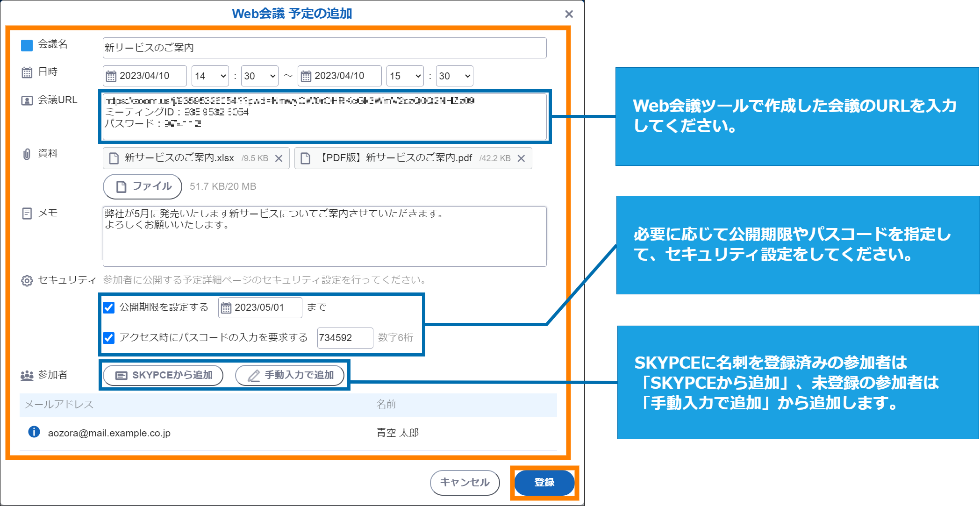Expand the start hour dropdown showing 14
The image size is (980, 506).
(210, 76)
